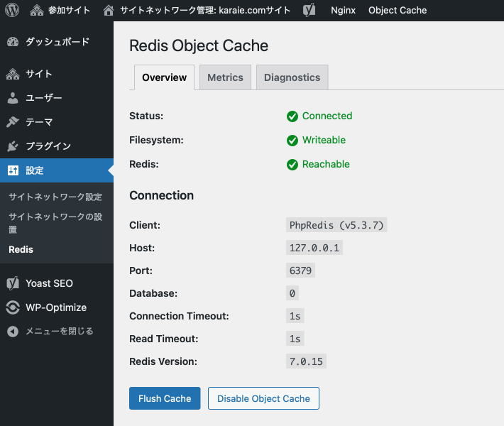Open Yoast SEO in the sidebar
504x426 pixels.
click(57, 283)
